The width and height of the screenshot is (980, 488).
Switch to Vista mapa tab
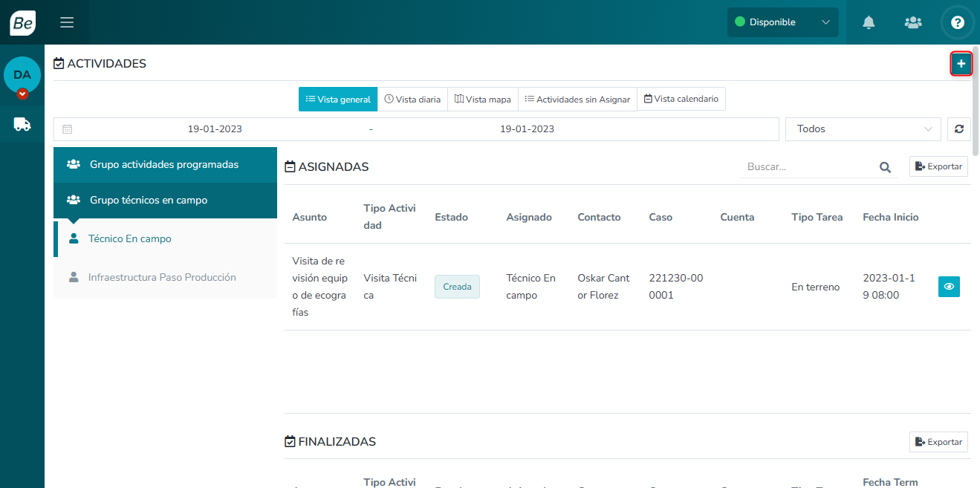pyautogui.click(x=483, y=100)
